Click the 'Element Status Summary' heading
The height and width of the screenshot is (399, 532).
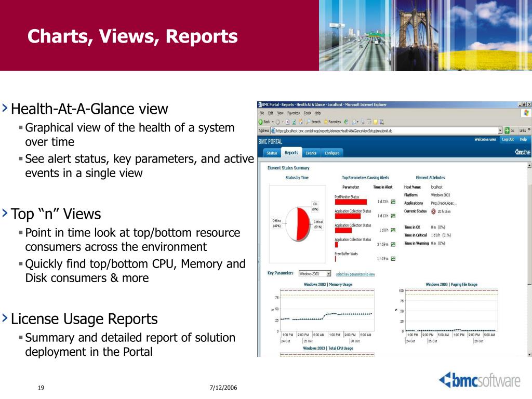[x=288, y=168]
